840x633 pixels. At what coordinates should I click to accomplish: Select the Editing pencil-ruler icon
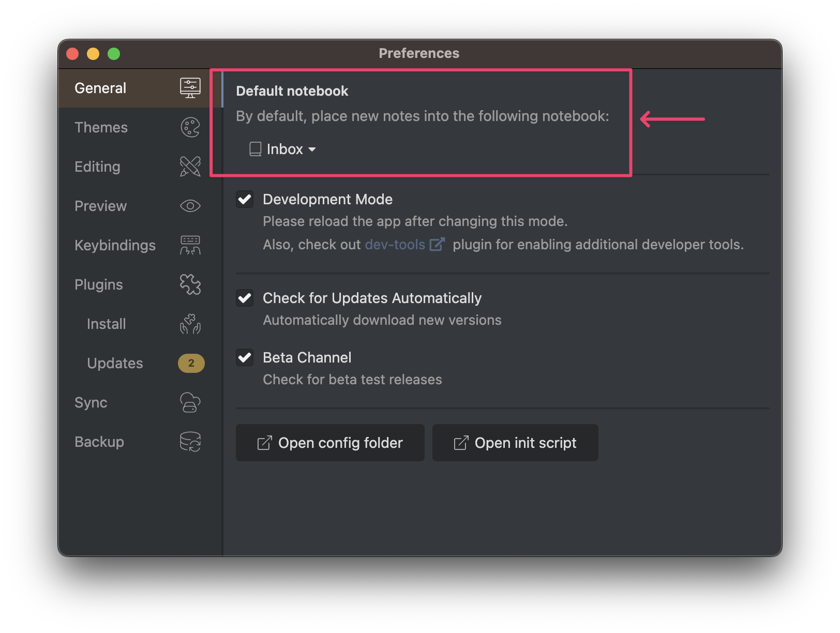tap(190, 167)
